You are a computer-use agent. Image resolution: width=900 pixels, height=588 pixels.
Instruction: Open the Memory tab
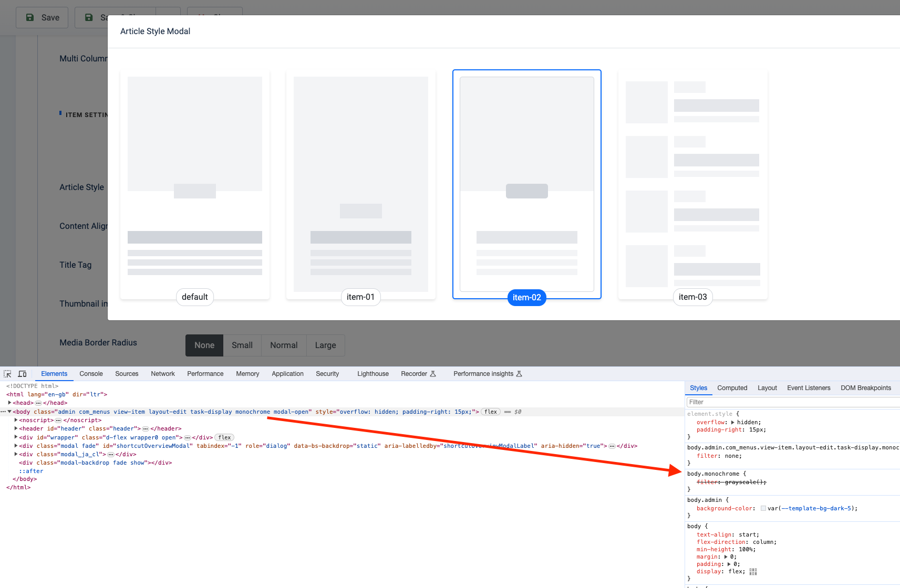(247, 374)
